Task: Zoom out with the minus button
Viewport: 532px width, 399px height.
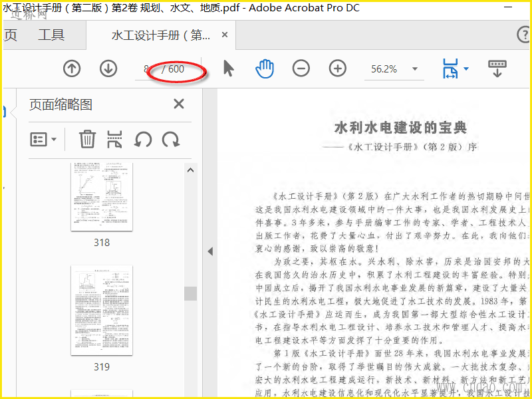Action: (301, 69)
